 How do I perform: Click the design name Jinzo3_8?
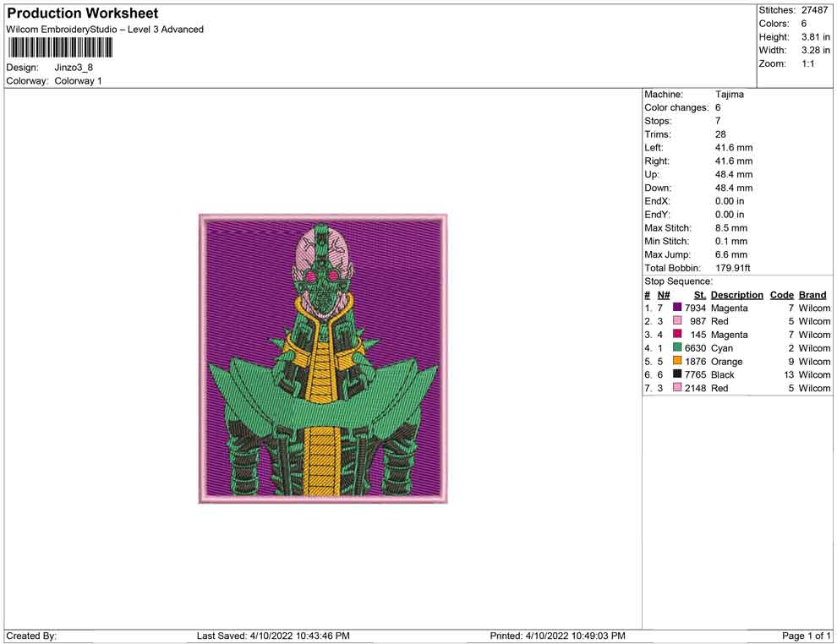pos(74,68)
